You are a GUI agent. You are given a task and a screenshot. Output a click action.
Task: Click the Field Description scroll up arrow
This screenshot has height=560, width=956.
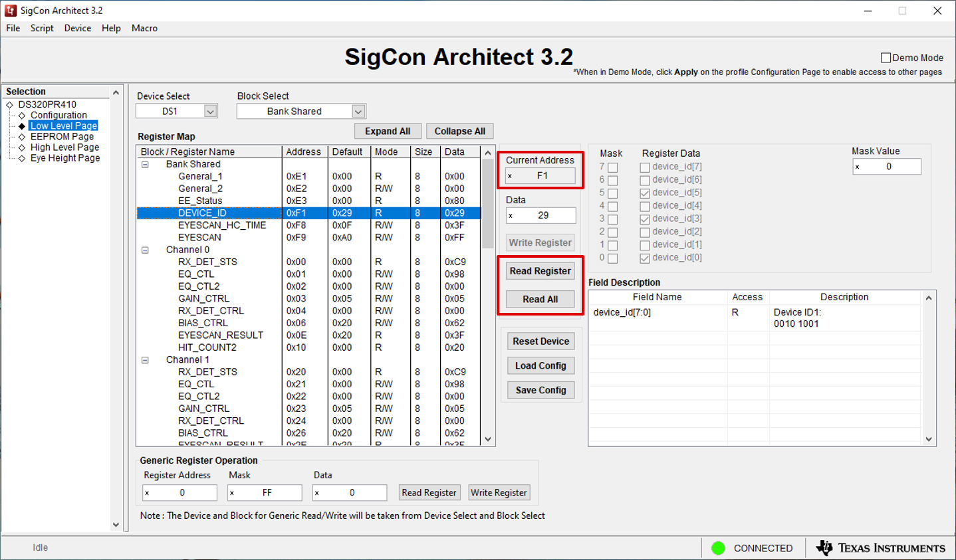click(x=929, y=298)
